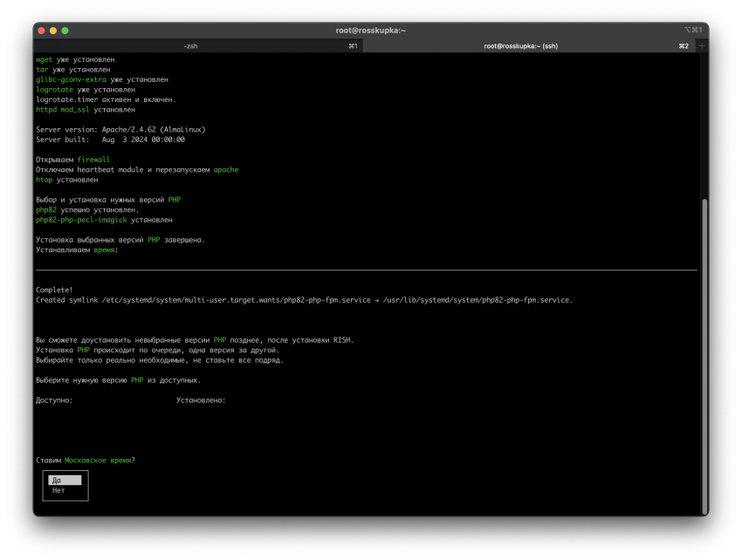Click the 'Created symlink' output line

pyautogui.click(x=305, y=300)
